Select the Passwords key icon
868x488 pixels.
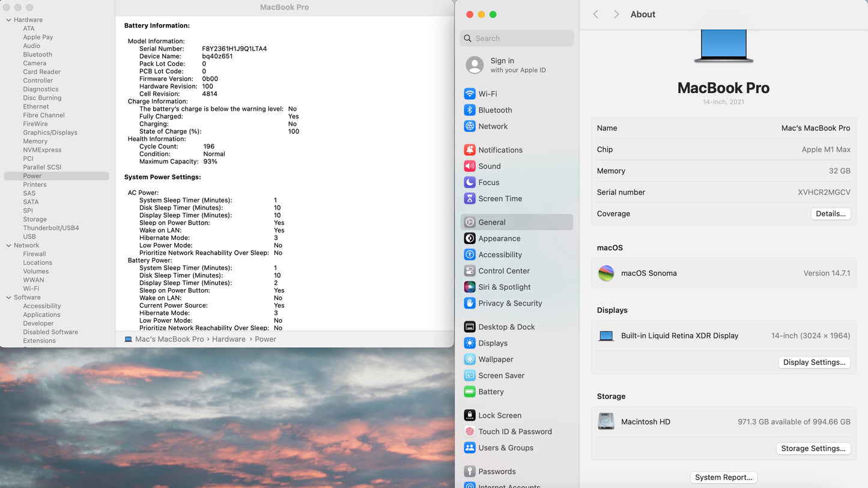470,472
